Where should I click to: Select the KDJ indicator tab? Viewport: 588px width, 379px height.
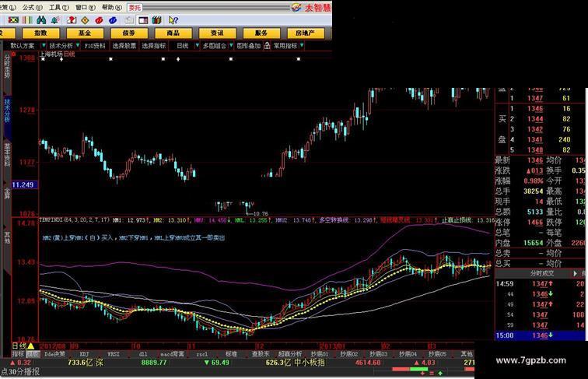click(84, 354)
